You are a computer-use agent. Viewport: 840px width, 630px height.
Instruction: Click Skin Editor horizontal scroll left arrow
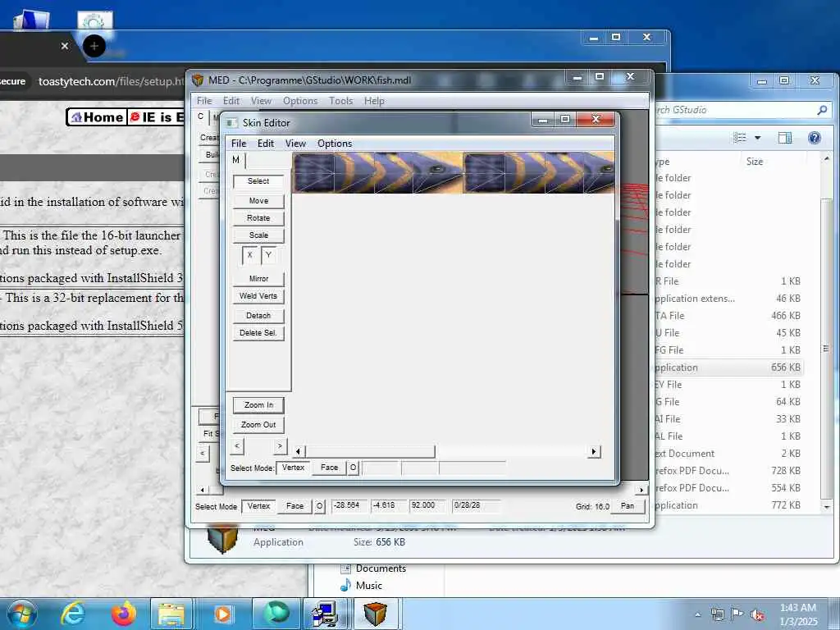pos(299,452)
